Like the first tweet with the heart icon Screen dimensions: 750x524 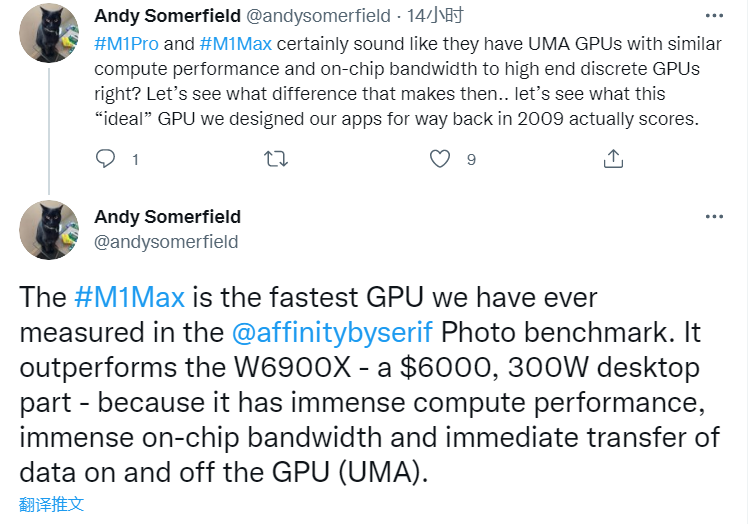(x=440, y=158)
